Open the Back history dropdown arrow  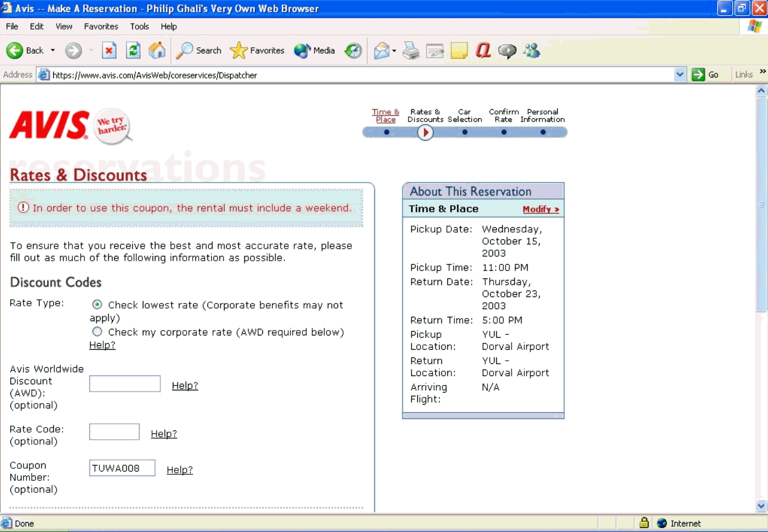[x=53, y=51]
